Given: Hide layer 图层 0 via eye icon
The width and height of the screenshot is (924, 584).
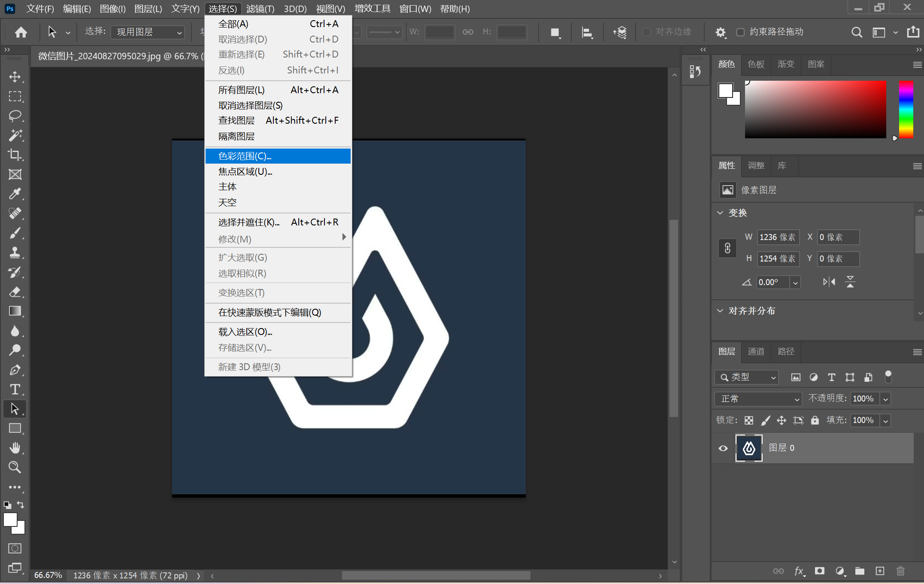Looking at the screenshot, I should [x=723, y=448].
